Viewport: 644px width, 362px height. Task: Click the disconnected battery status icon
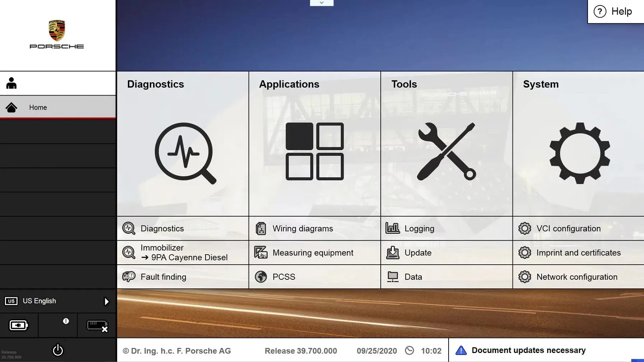96,325
